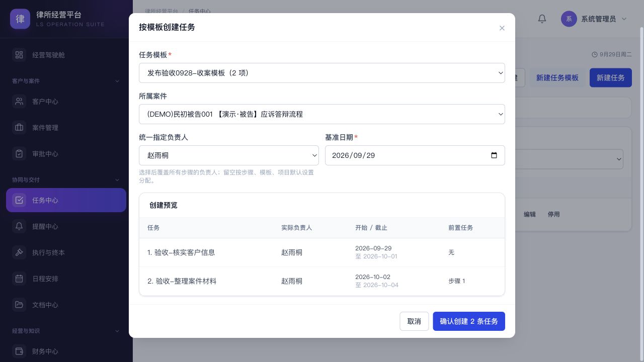The height and width of the screenshot is (362, 644).
Task: Click the 步骤 1 prerequisite cell
Action: click(456, 281)
